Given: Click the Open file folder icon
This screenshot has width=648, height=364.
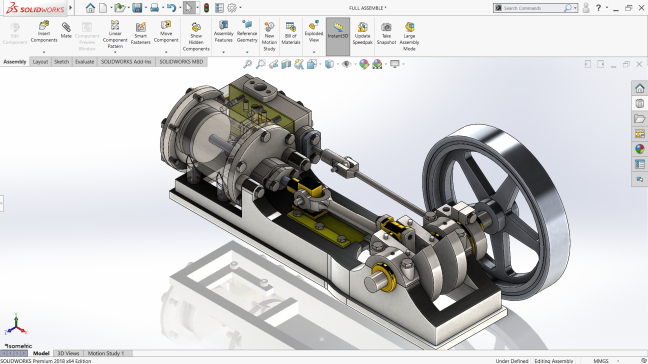Looking at the screenshot, I should [x=119, y=8].
